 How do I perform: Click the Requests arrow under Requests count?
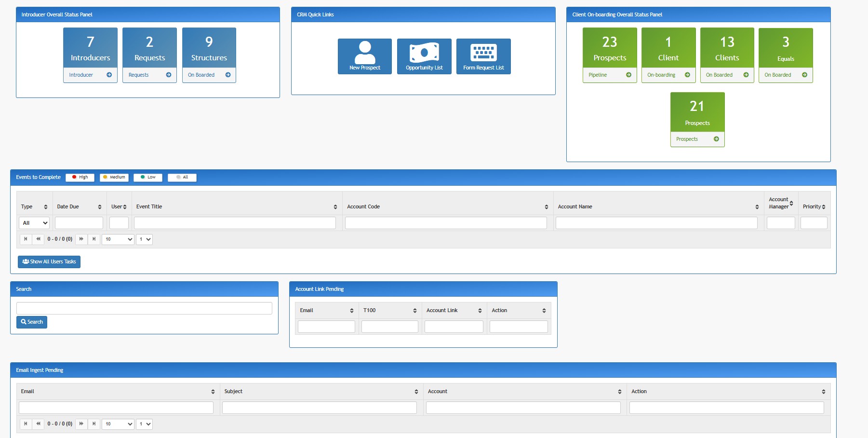tap(168, 75)
